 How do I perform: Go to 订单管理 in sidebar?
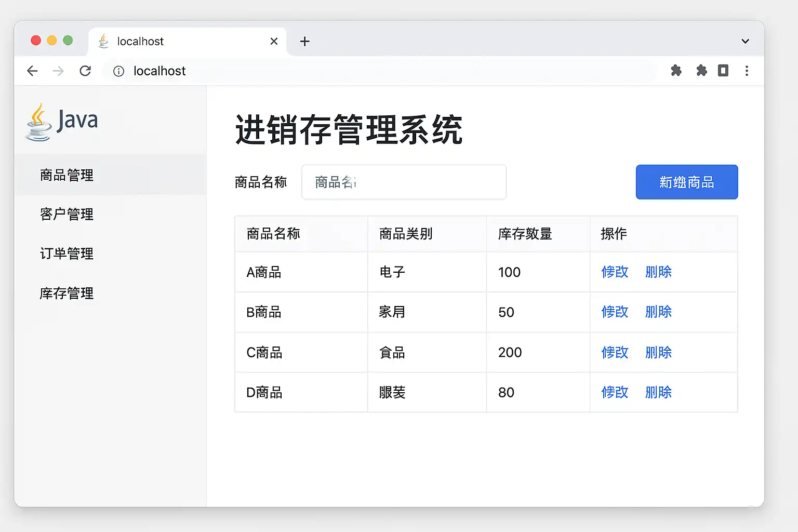pos(66,254)
